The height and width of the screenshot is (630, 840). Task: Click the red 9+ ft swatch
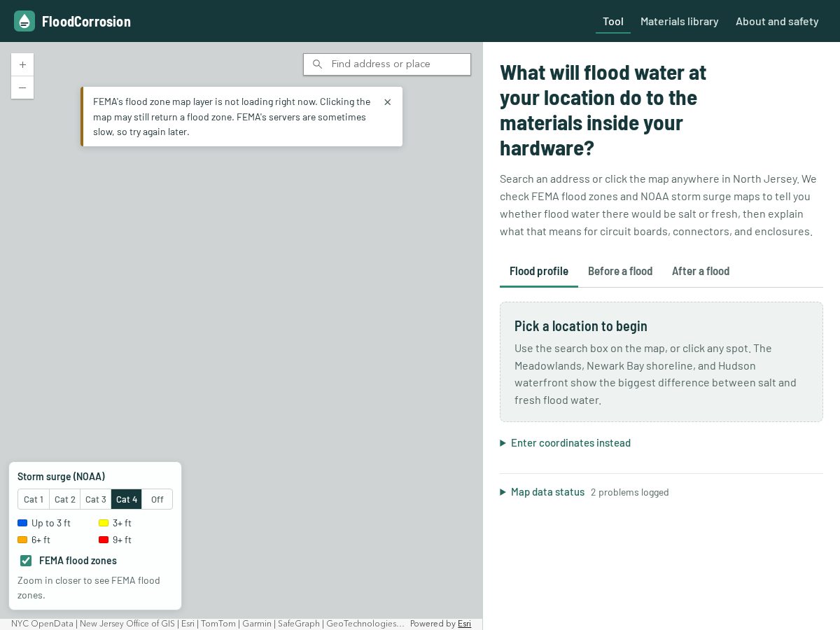point(104,540)
